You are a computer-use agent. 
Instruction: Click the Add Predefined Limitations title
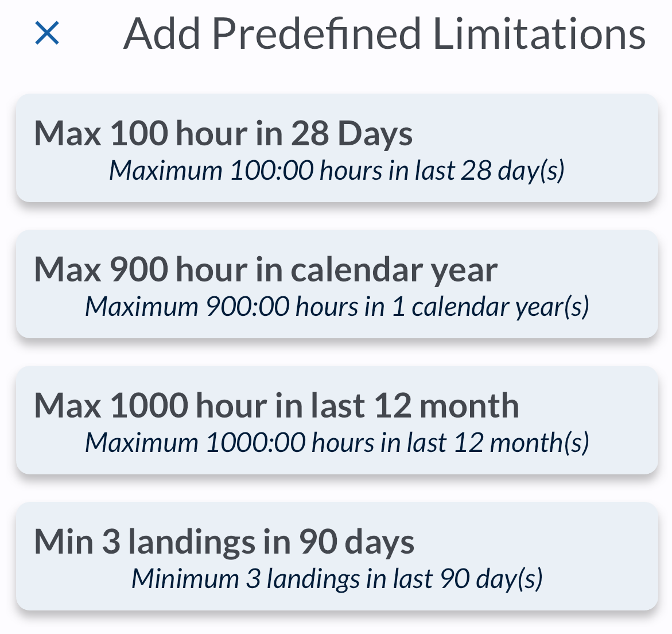pyautogui.click(x=384, y=34)
